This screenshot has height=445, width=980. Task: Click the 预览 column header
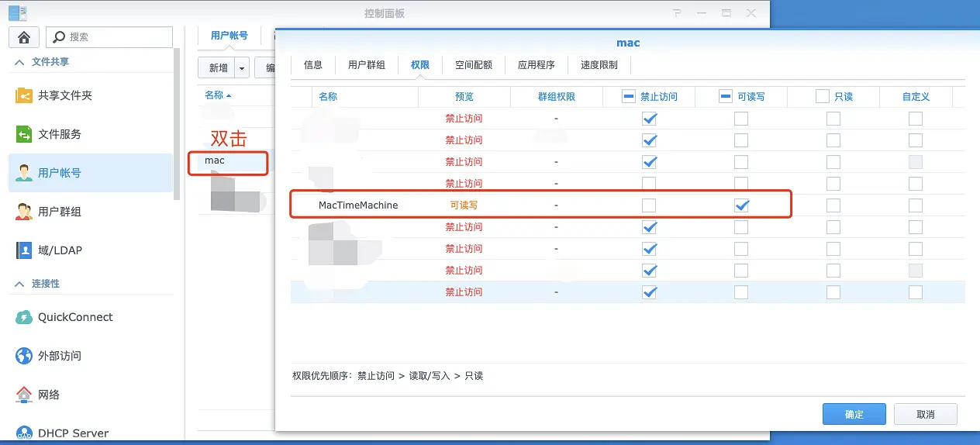(x=464, y=97)
